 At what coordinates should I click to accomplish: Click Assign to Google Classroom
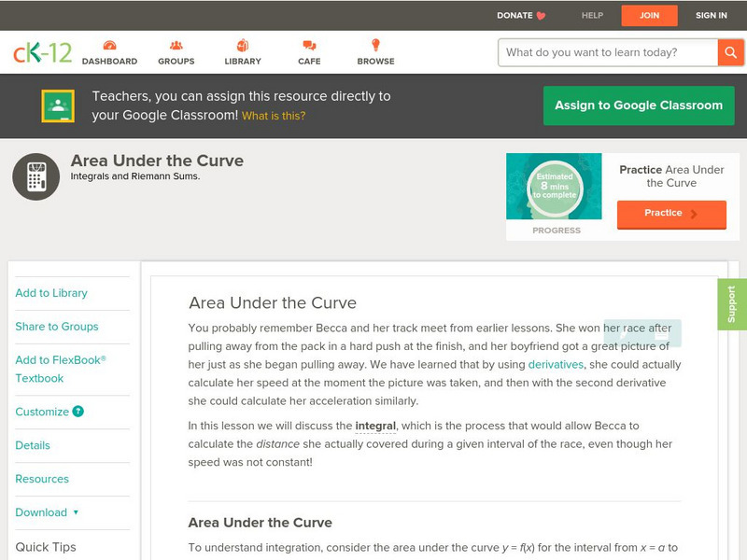638,105
